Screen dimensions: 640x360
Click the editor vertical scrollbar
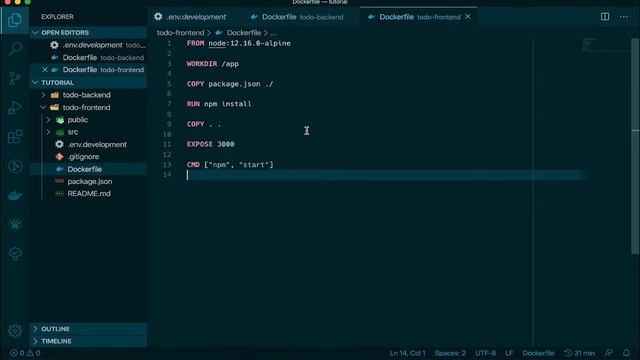tap(635, 147)
